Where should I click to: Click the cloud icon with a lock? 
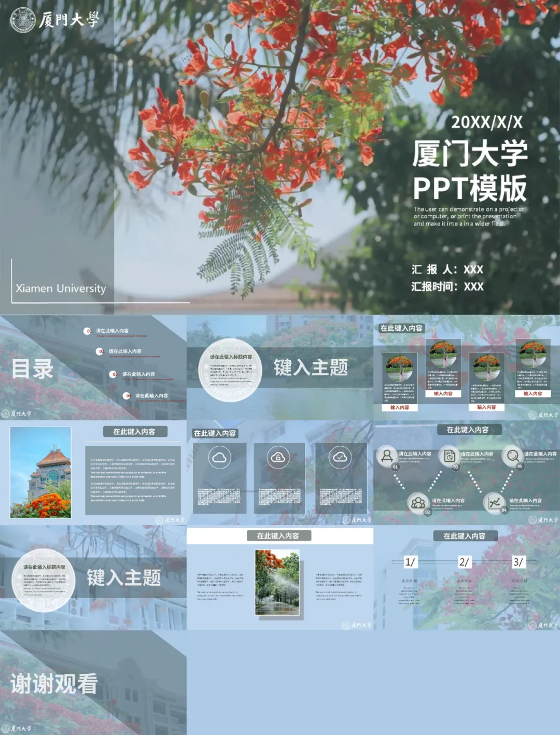tap(278, 457)
